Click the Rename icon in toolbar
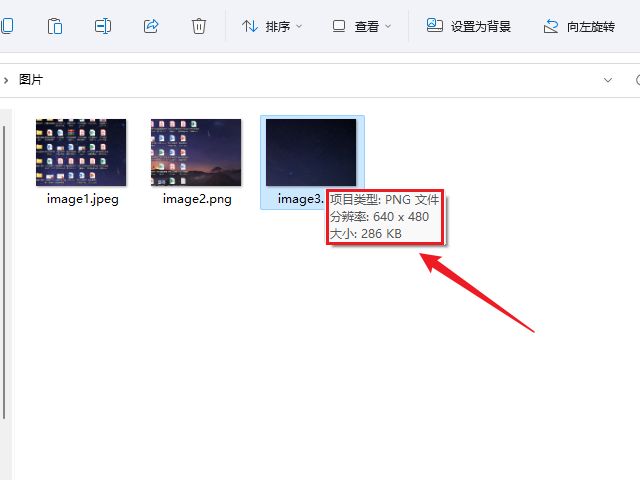The width and height of the screenshot is (640, 480). click(x=103, y=26)
